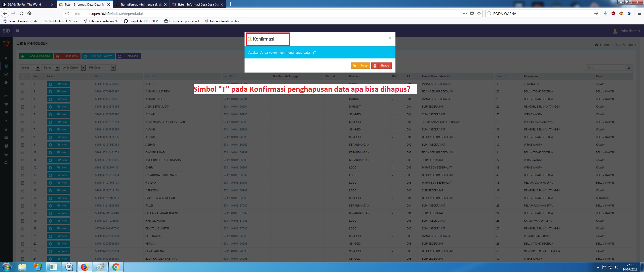Tick the checkbox for row AHLUL
The width and height of the screenshot is (644, 272).
pos(22,84)
